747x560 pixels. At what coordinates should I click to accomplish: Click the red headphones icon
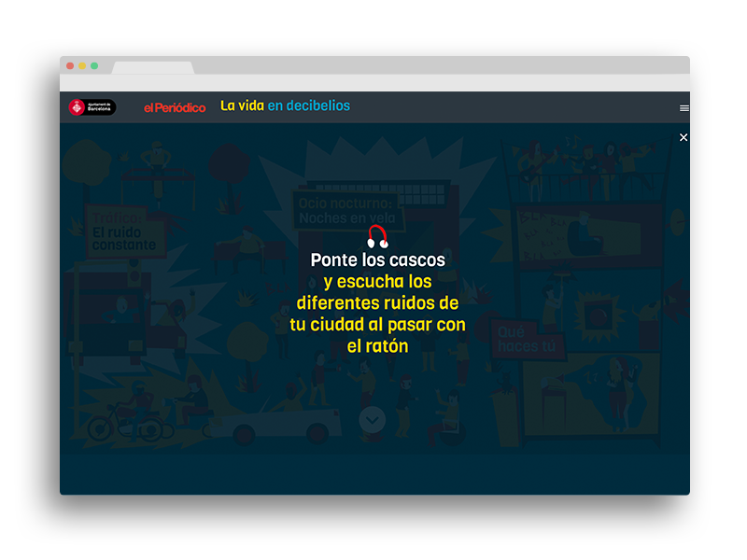click(x=377, y=237)
